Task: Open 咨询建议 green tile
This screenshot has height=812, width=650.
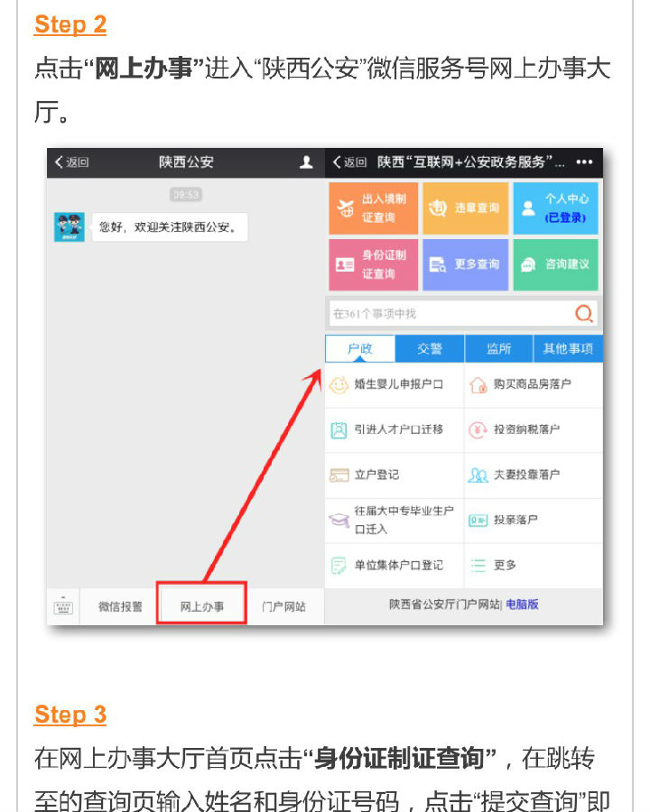Action: [556, 264]
